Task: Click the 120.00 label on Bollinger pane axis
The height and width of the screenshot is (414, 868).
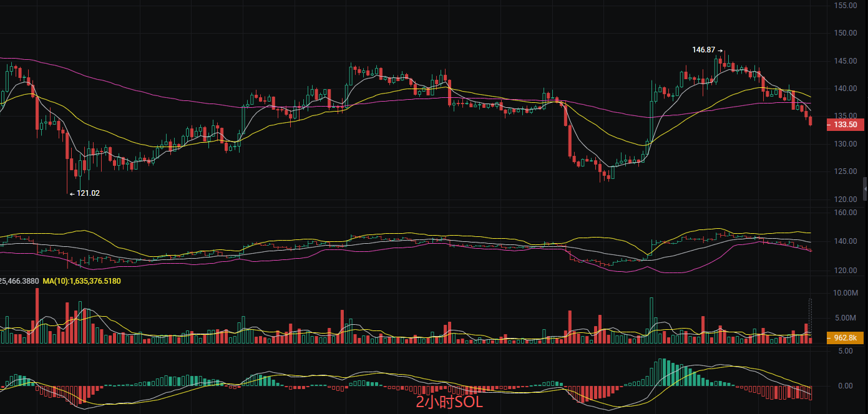Action: [846, 271]
